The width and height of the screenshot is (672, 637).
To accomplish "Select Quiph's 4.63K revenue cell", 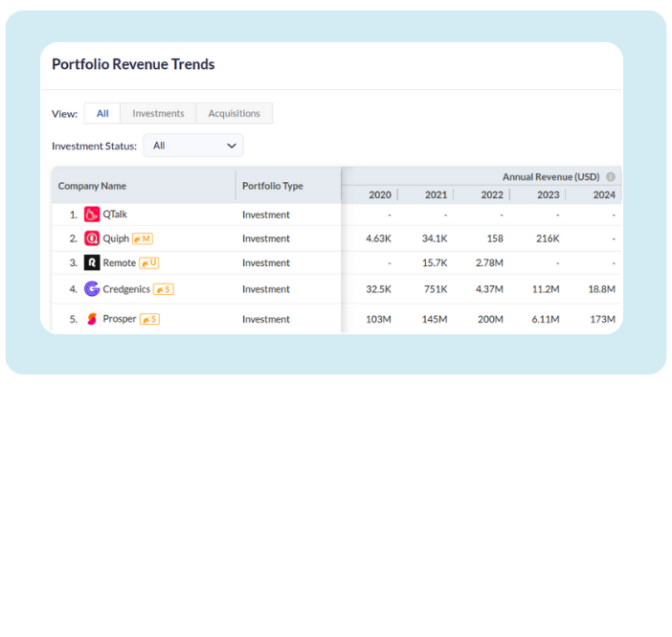I will [378, 239].
